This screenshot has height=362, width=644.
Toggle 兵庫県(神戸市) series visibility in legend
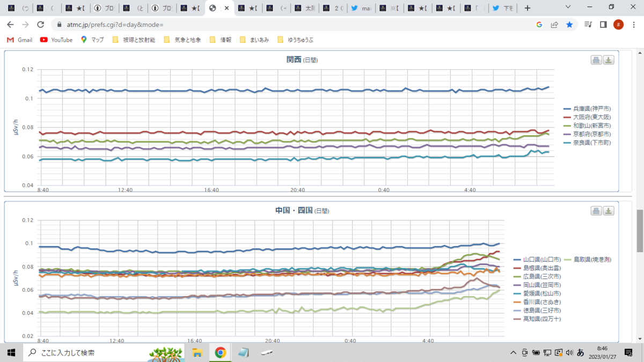587,108
